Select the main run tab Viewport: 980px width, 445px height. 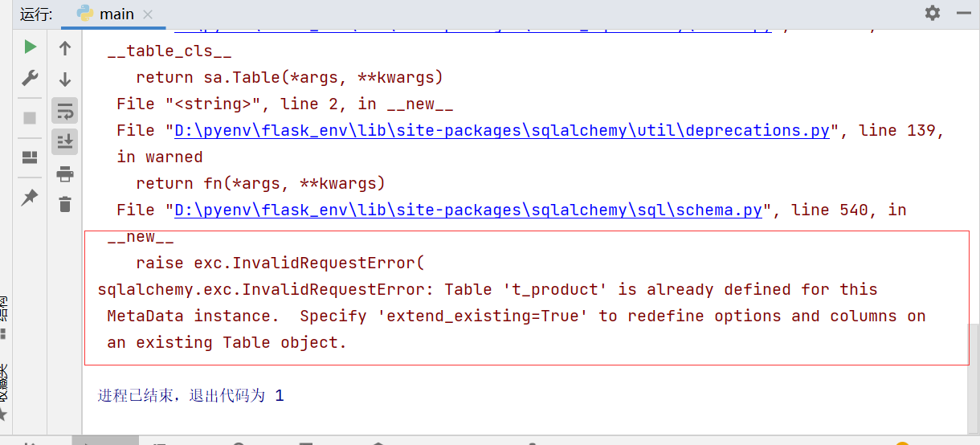click(x=116, y=14)
